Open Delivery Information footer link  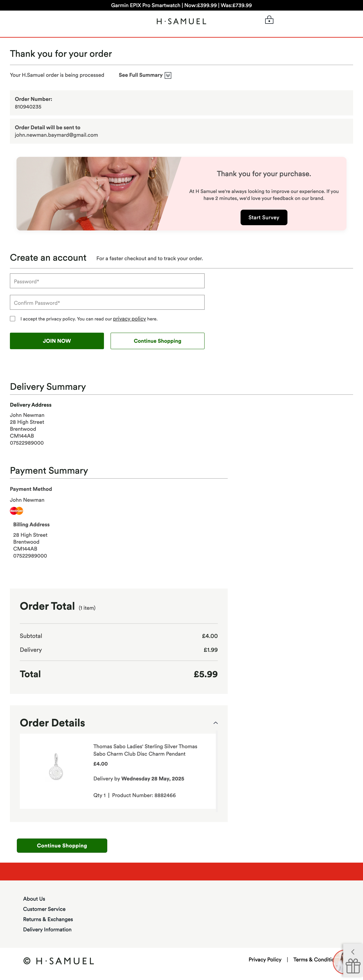click(47, 929)
